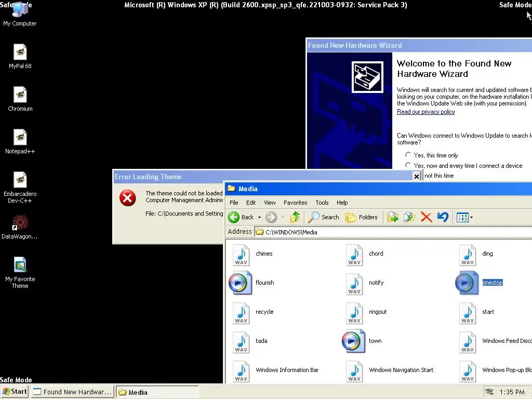This screenshot has height=399, width=532.
Task: Click the 'Read our privacy policy' link
Action: 426,112
